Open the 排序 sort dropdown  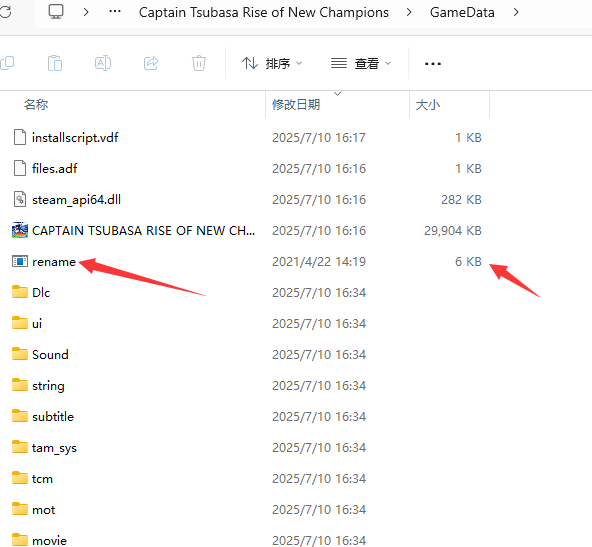[272, 63]
